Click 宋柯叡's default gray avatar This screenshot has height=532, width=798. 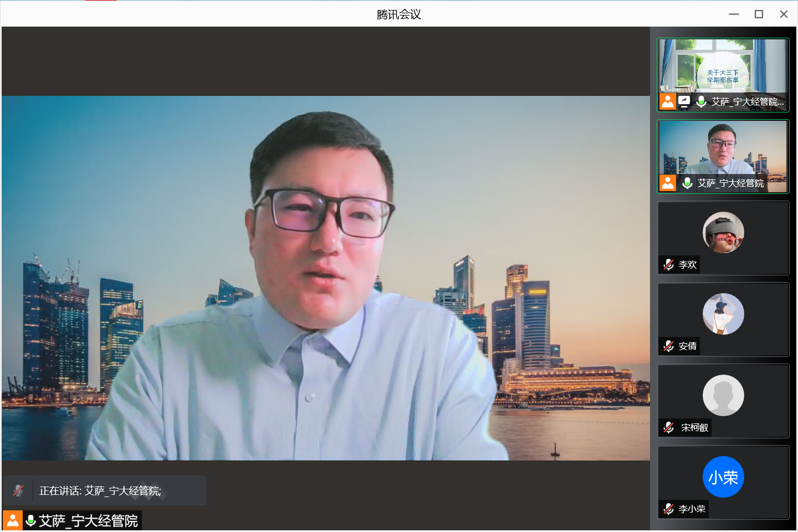tap(723, 396)
